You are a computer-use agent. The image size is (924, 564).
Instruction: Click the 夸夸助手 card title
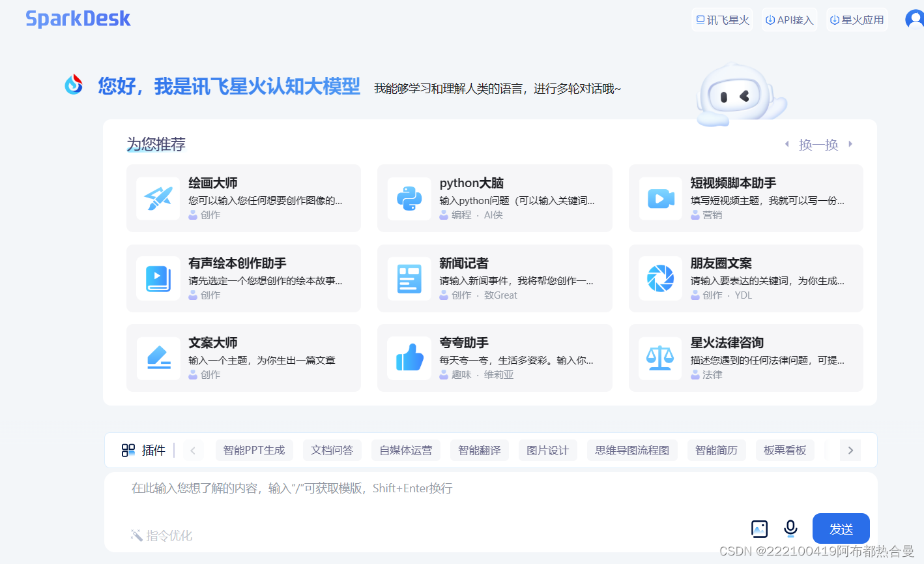point(464,343)
